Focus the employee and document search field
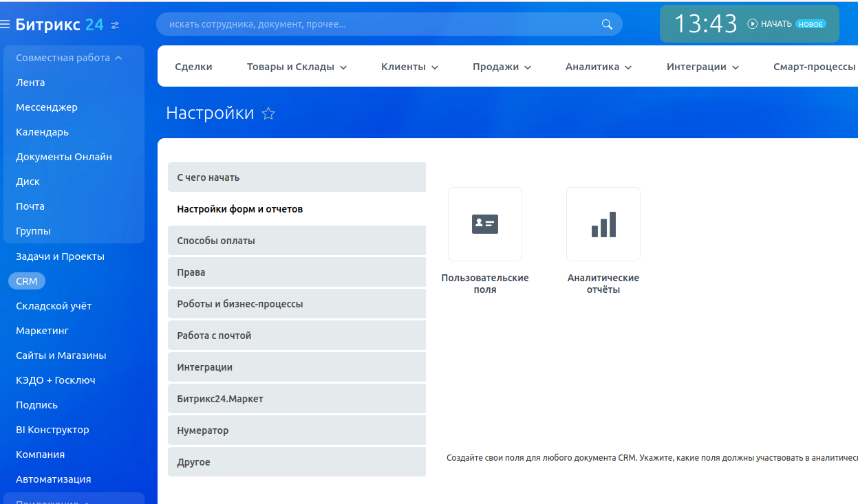The height and width of the screenshot is (504, 858). click(378, 24)
